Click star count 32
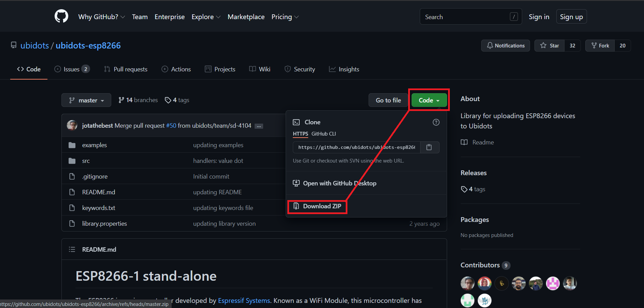644x308 pixels. pos(572,45)
